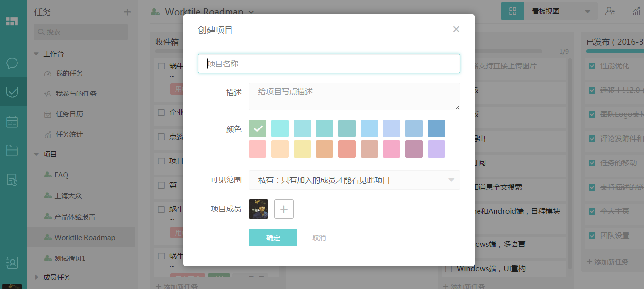Select the tasks checkmark icon in sidebar
Screen dimensions: 644x289
point(13,92)
